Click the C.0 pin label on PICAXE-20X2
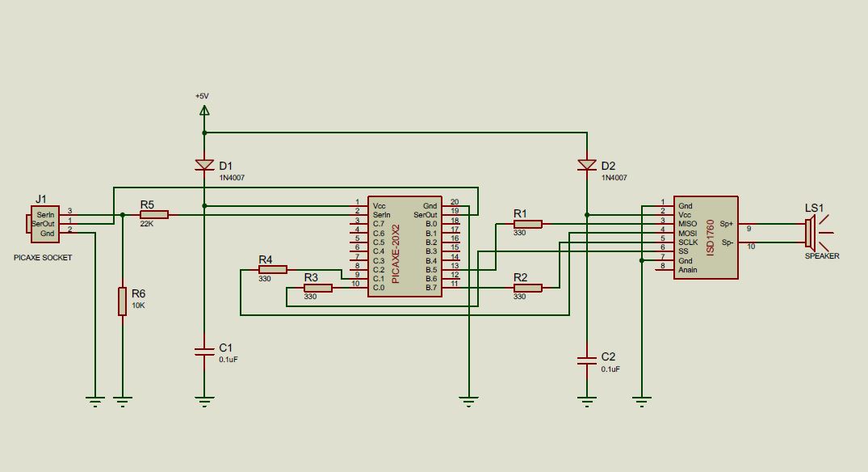868x472 pixels. [379, 288]
